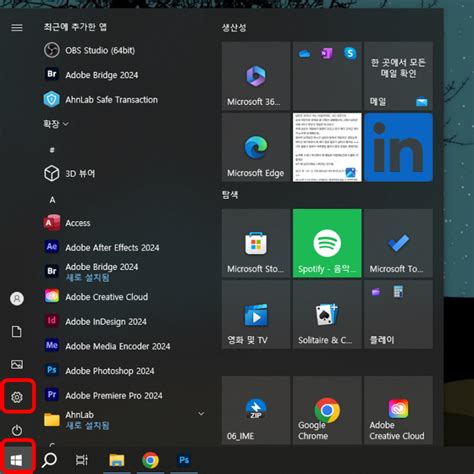Expand the 확장 recent apps list
Viewport: 474px width, 474px height.
point(56,124)
